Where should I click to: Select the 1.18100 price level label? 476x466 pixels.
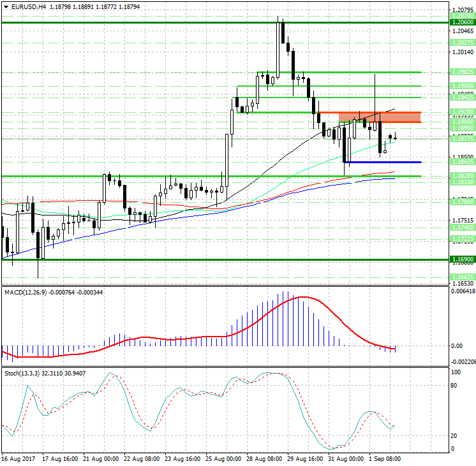click(463, 182)
